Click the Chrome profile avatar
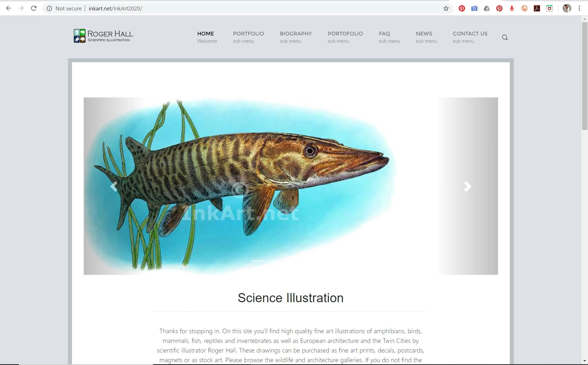This screenshot has width=588, height=365. 567,8
